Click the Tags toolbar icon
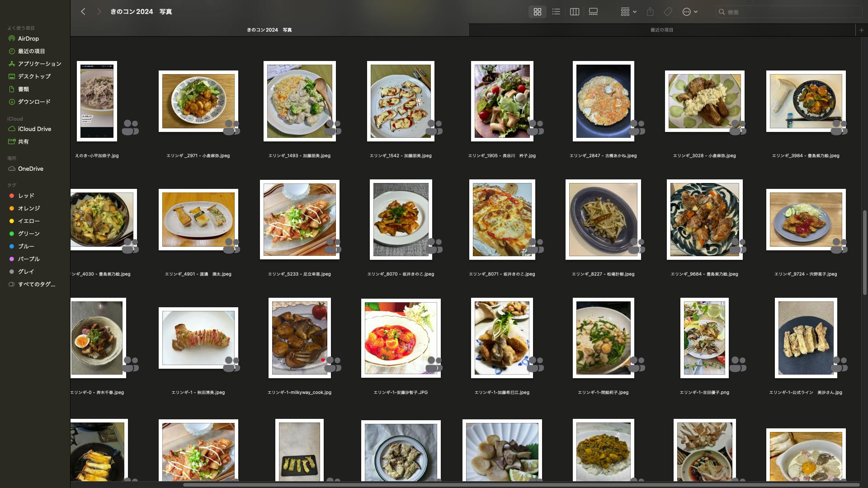The width and height of the screenshot is (868, 488). (668, 12)
